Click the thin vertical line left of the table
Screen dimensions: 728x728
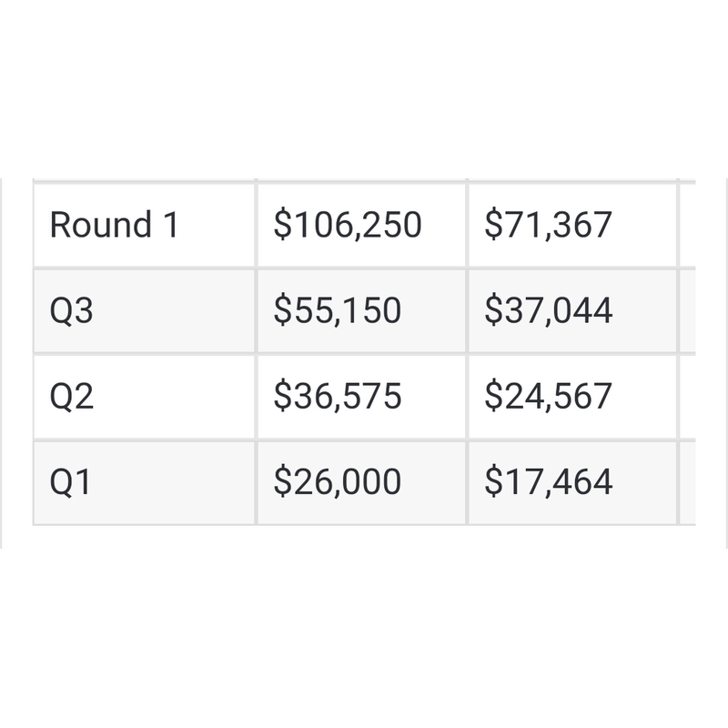(1, 364)
